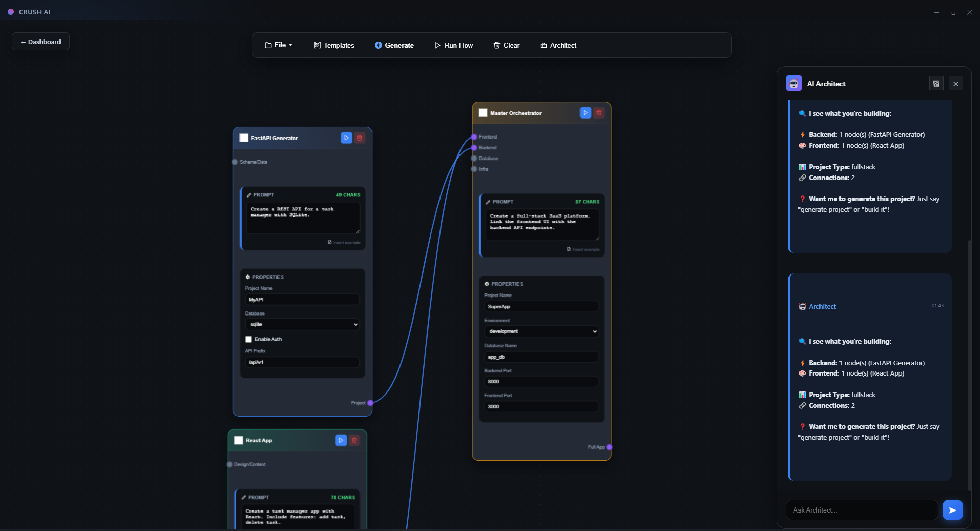Click Master Orchestrator Infra input port
Viewport: 980px width, 531px height.
[474, 169]
